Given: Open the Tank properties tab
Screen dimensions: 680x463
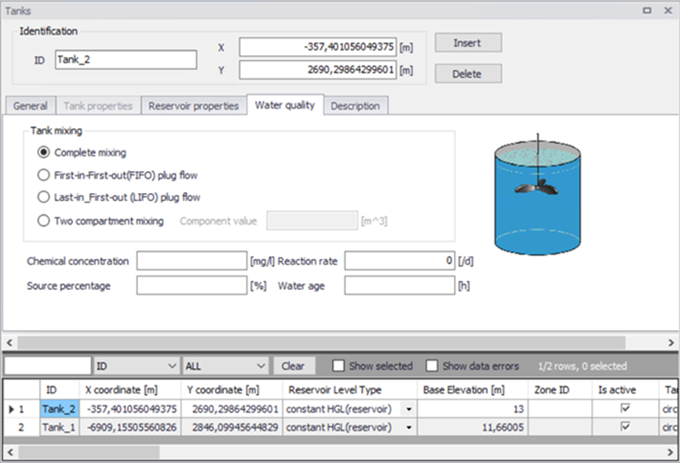Looking at the screenshot, I should [98, 106].
